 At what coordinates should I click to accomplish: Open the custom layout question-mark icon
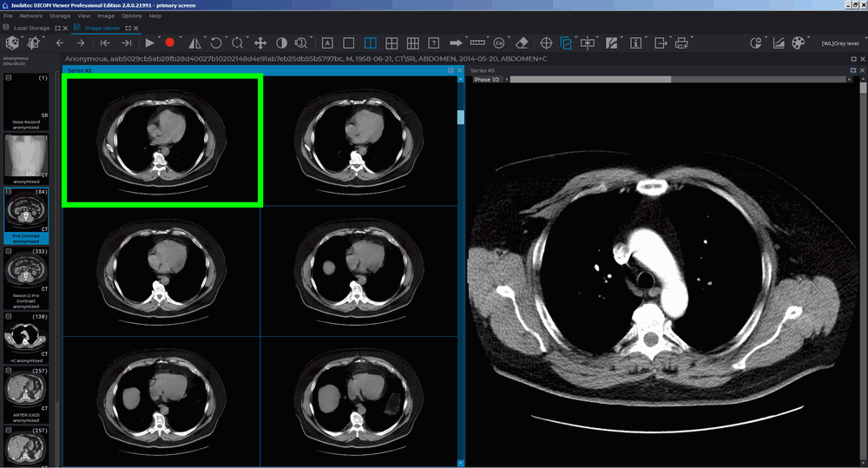434,43
